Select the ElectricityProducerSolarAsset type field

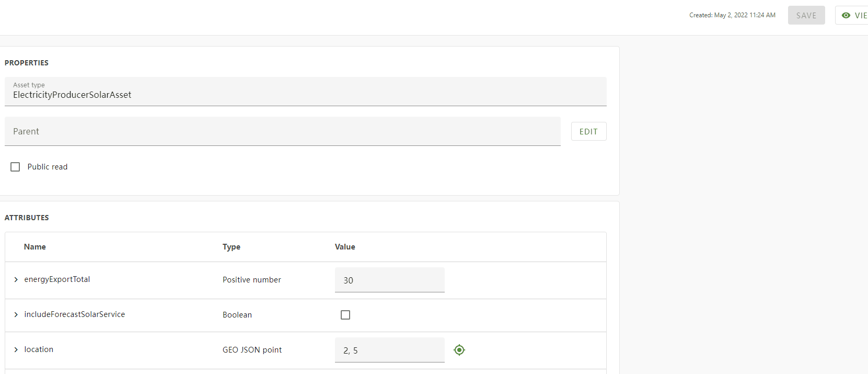(305, 95)
